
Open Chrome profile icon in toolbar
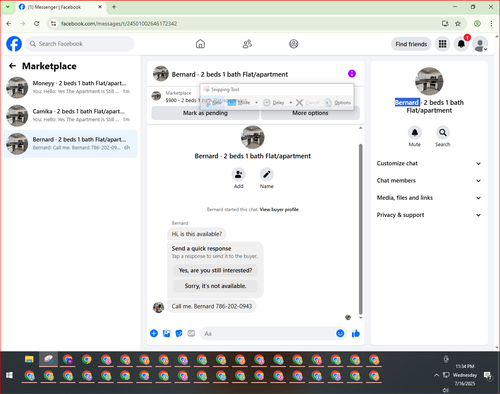point(477,24)
